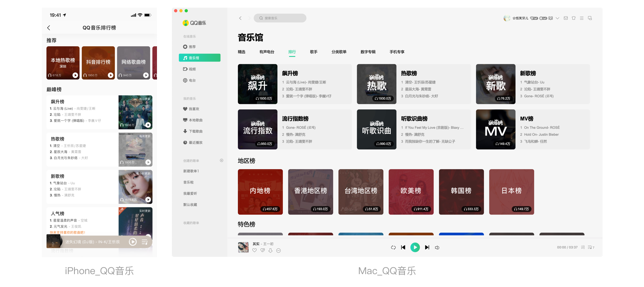
Task: Open now-playing album art 其实
Action: [244, 247]
